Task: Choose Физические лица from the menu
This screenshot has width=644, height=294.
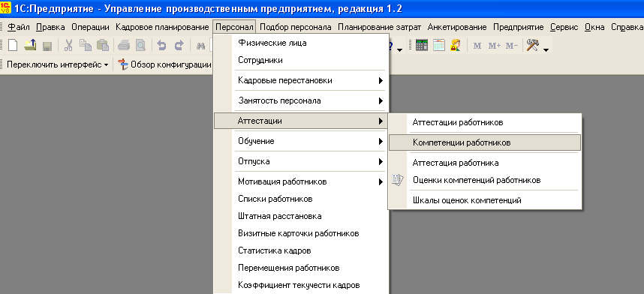Action: [300, 43]
